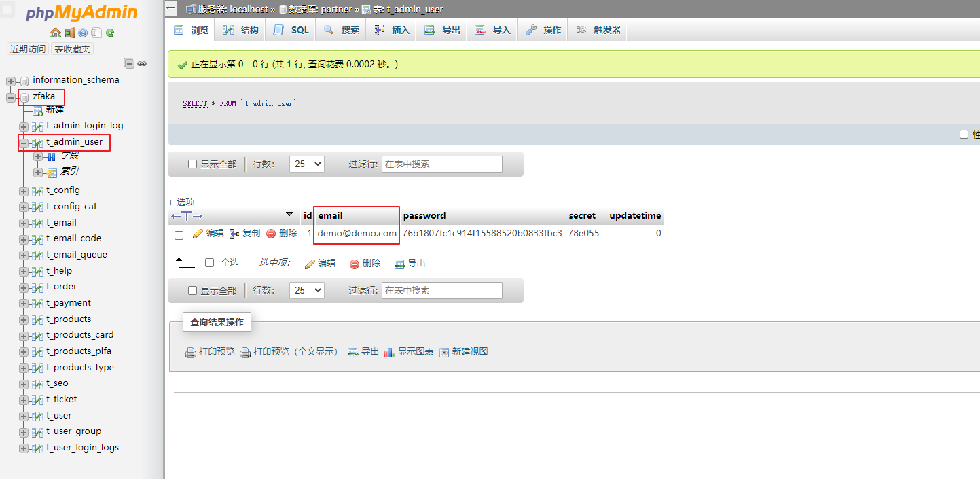The image size is (980, 479).
Task: Open full-text print preview
Action: pos(289,352)
